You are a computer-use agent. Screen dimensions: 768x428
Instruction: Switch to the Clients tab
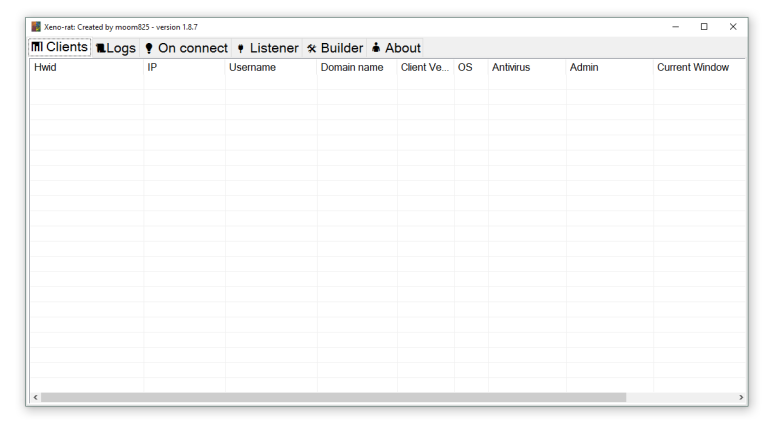point(60,47)
